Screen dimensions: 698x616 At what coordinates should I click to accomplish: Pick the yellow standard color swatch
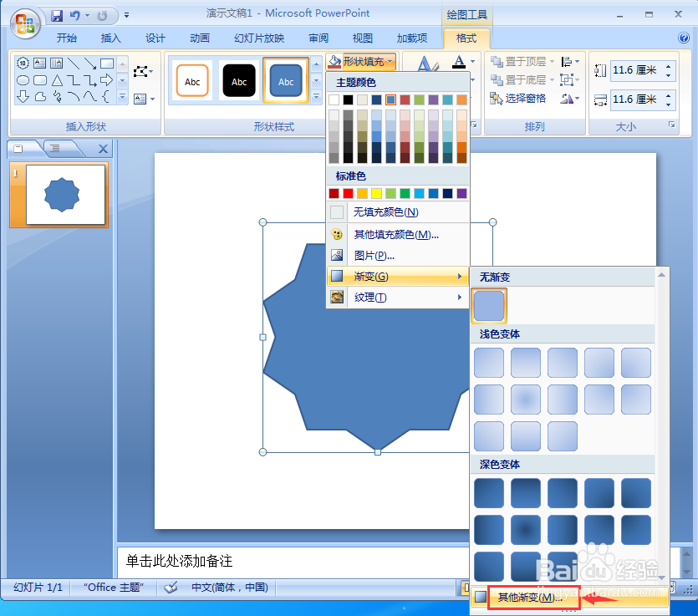tap(376, 193)
